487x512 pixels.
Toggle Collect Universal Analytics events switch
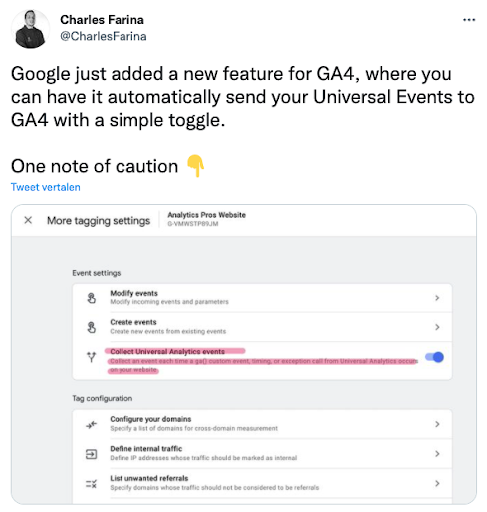point(434,357)
